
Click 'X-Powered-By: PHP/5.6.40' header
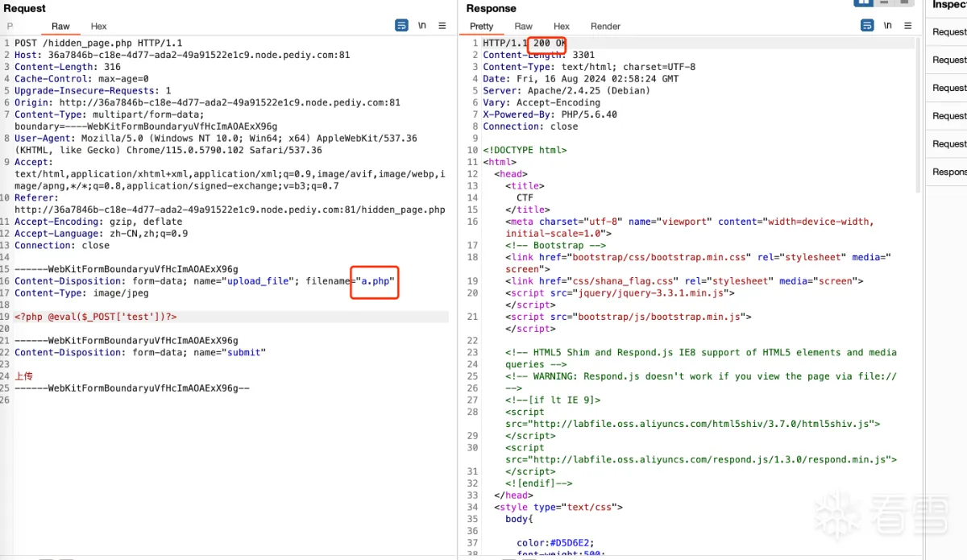(x=550, y=115)
